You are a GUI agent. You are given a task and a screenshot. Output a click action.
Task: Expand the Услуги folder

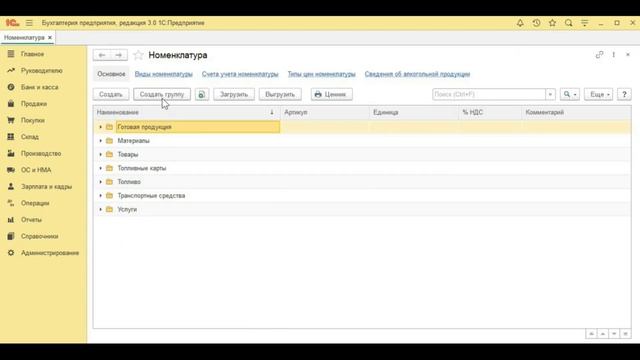click(x=100, y=209)
